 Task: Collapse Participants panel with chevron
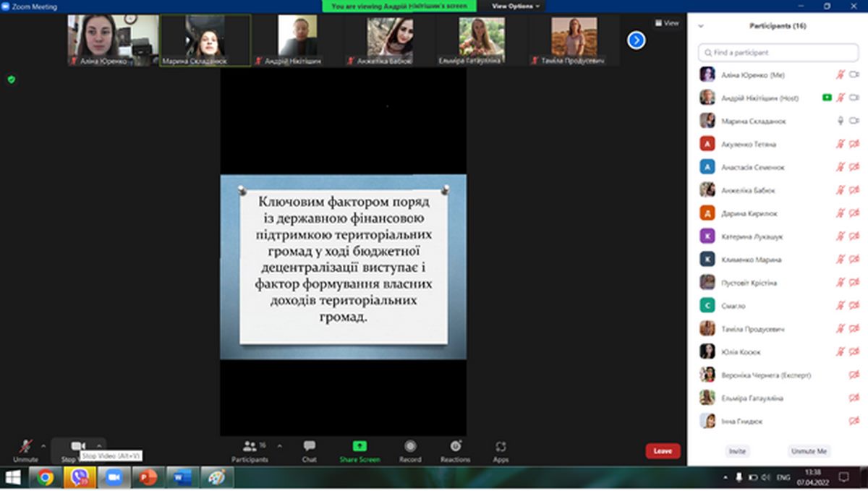click(700, 26)
